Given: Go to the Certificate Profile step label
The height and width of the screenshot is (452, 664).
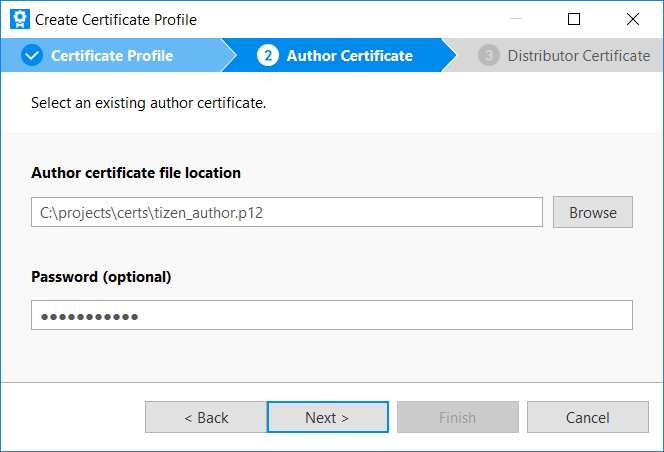Looking at the screenshot, I should pos(112,56).
